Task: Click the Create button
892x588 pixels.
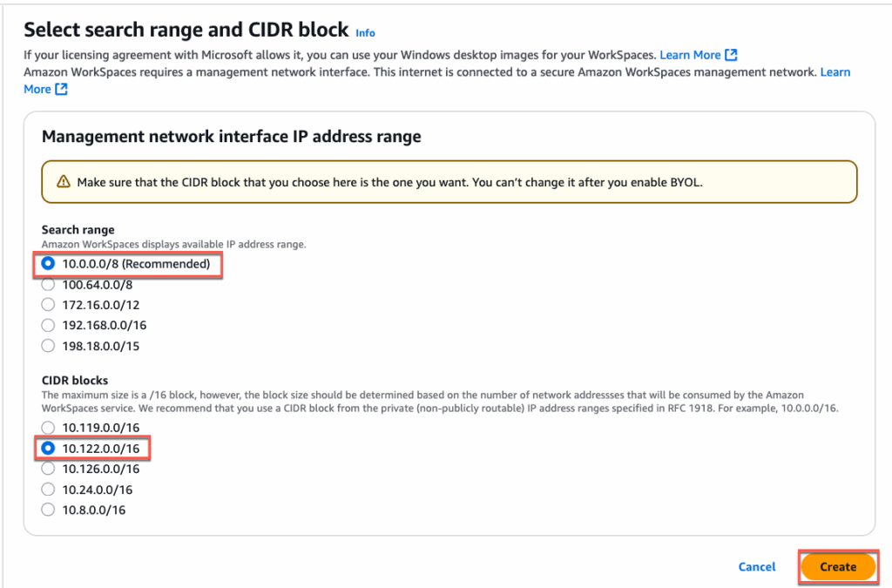Action: (838, 566)
